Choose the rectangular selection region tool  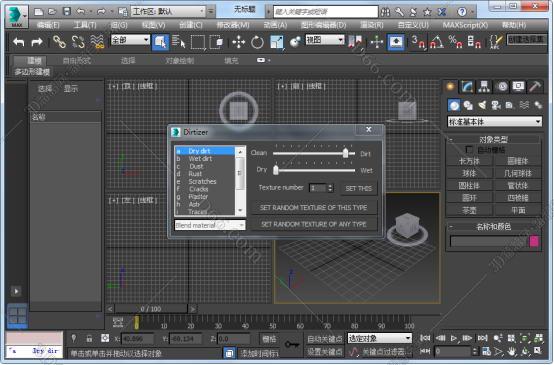click(x=198, y=42)
